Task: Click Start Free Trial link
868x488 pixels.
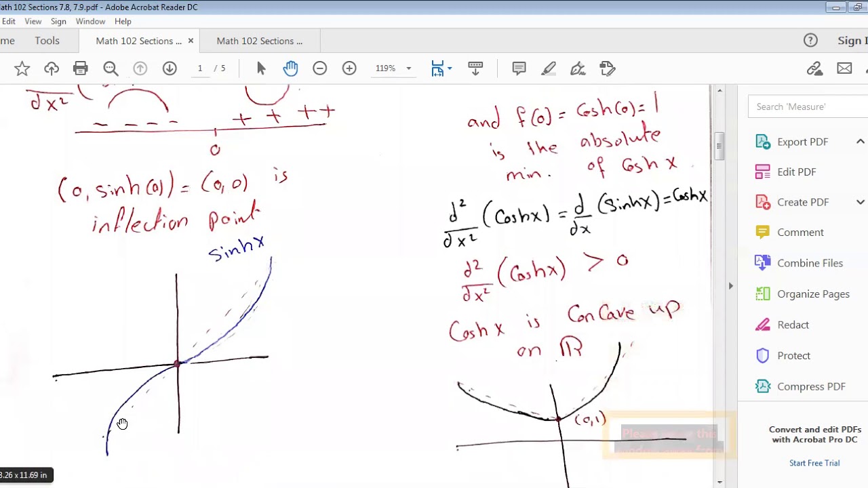Action: [814, 463]
